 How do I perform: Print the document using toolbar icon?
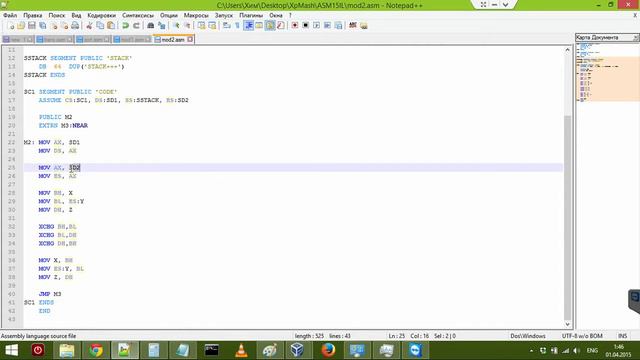pyautogui.click(x=75, y=25)
